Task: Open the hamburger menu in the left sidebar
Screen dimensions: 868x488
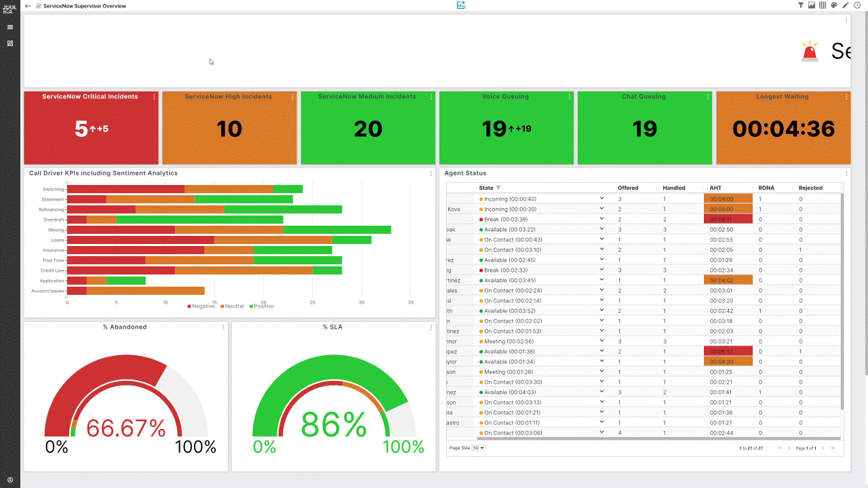Action: pos(10,27)
